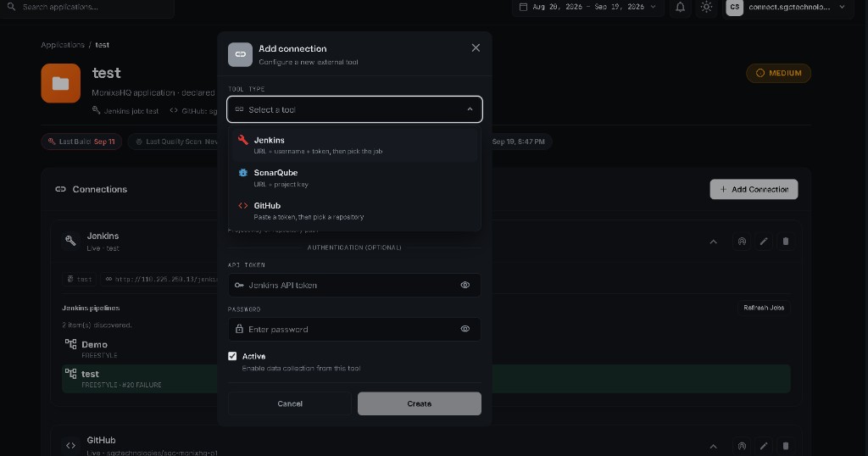This screenshot has height=456, width=868.
Task: Uncheck the Active checkbox
Action: pyautogui.click(x=232, y=356)
